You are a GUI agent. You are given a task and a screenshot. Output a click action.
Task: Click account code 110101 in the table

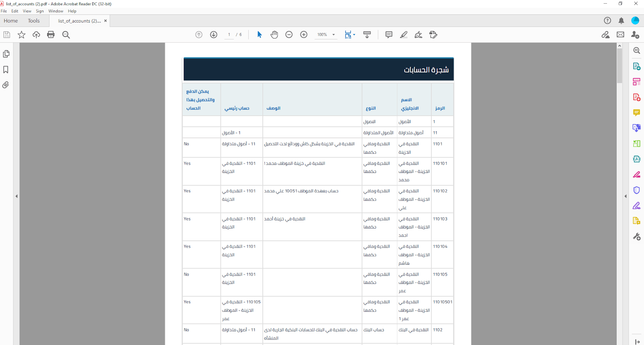440,163
